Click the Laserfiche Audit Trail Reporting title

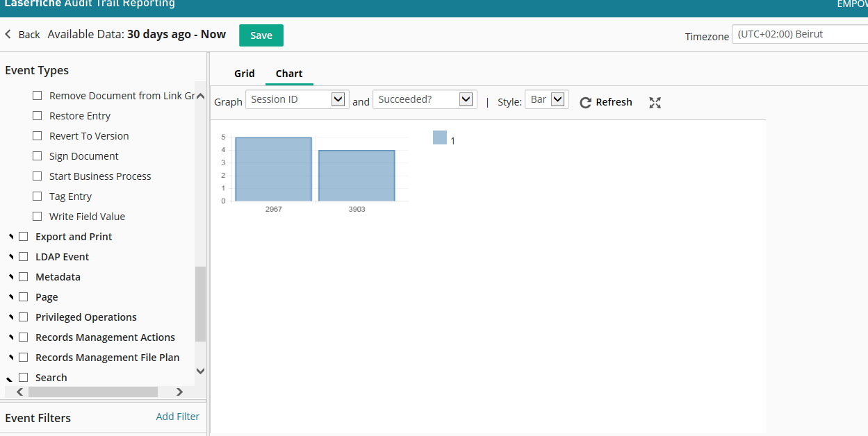click(x=90, y=4)
